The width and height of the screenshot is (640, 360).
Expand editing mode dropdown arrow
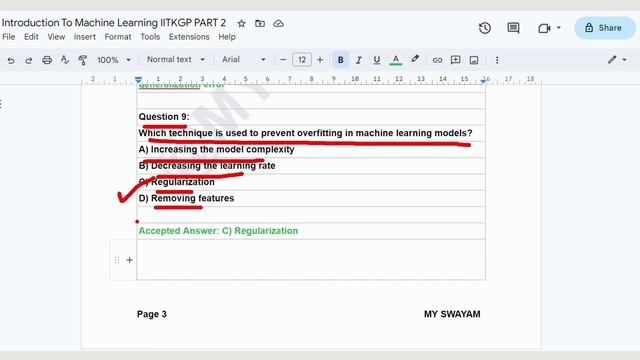point(624,60)
